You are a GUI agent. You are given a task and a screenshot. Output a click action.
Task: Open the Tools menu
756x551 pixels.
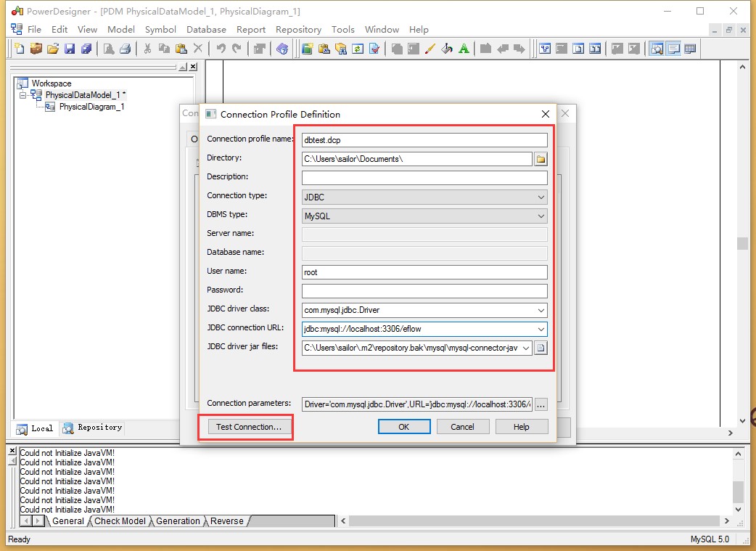pyautogui.click(x=342, y=30)
